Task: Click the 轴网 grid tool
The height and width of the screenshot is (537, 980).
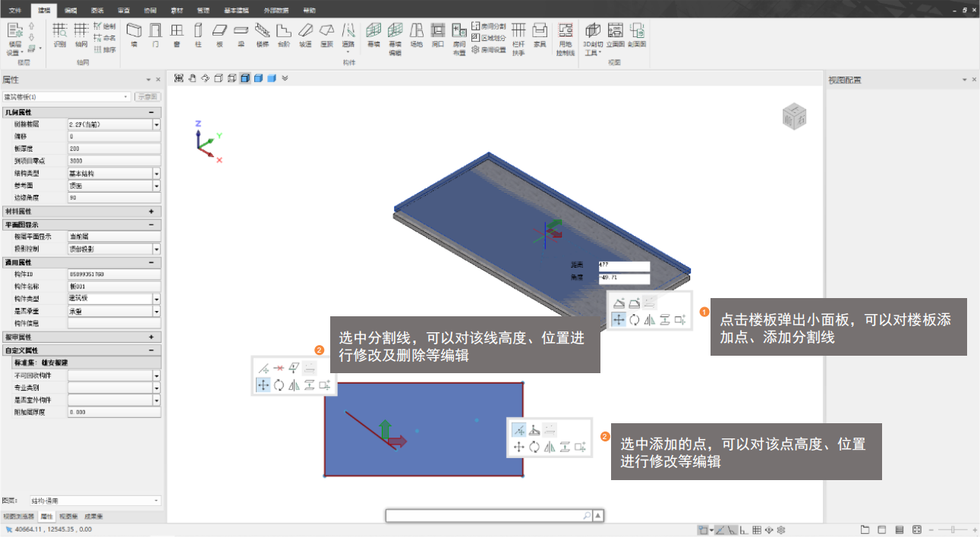Action: click(81, 35)
